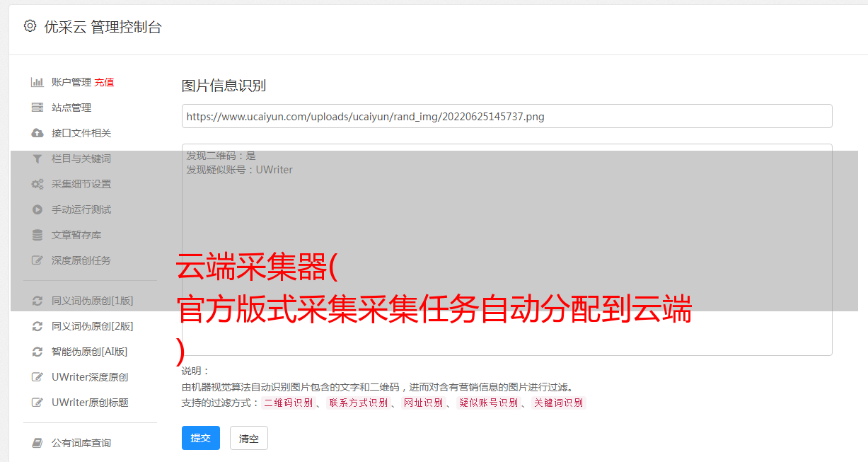Click the book icon for 公有词库查询
Image resolution: width=868 pixels, height=462 pixels.
click(37, 443)
